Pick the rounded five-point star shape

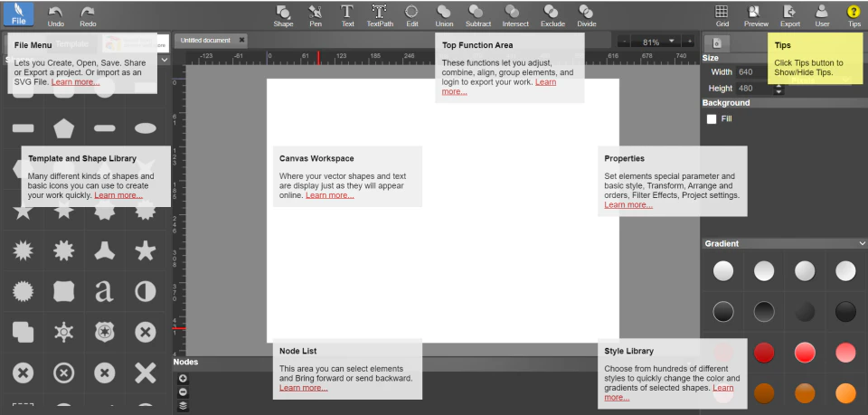point(145,250)
